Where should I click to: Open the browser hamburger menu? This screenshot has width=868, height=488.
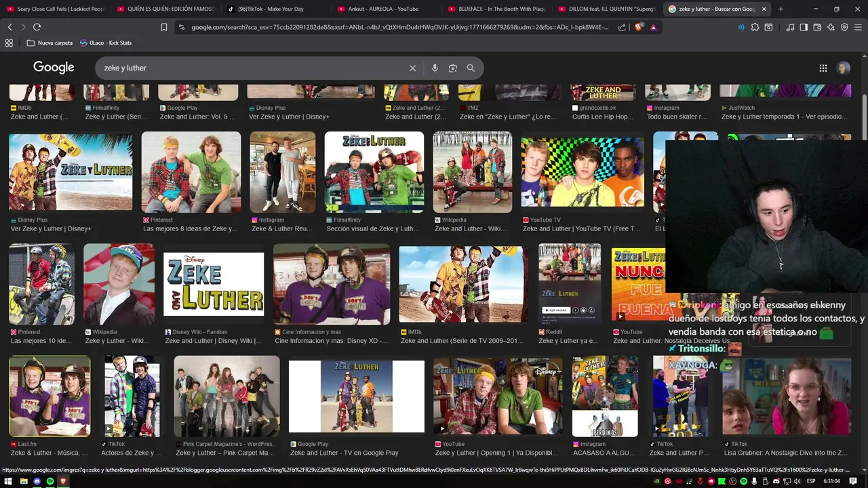858,27
